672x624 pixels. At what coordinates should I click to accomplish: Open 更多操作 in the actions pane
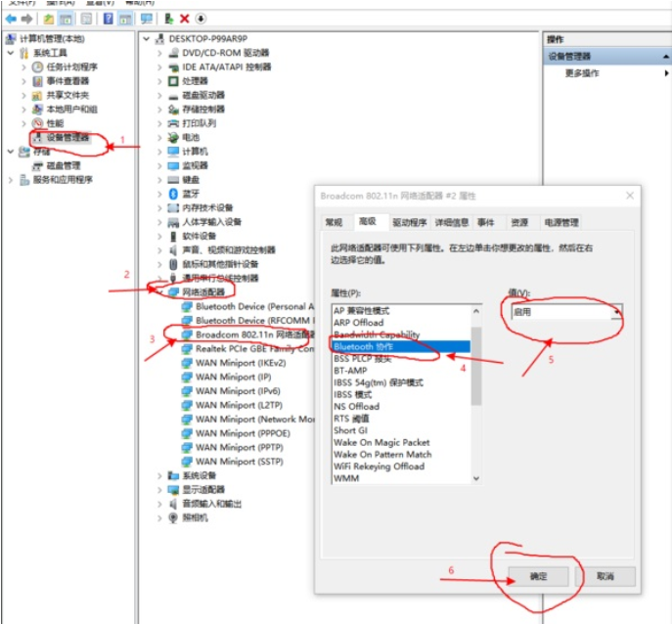[x=582, y=73]
